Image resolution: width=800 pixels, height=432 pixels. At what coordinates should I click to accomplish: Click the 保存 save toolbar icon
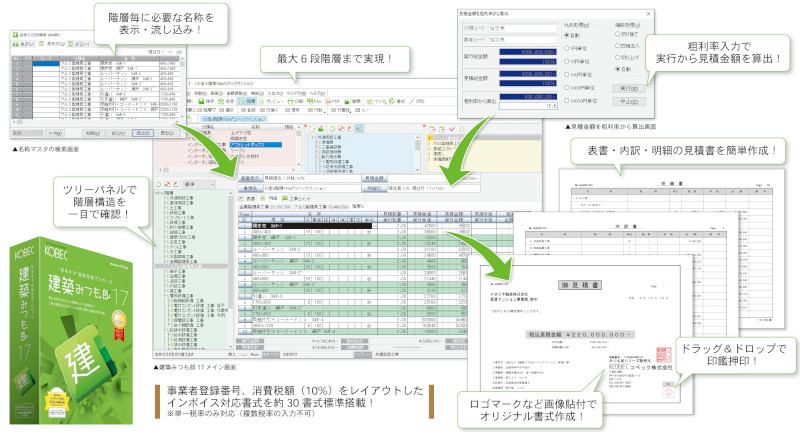201,101
